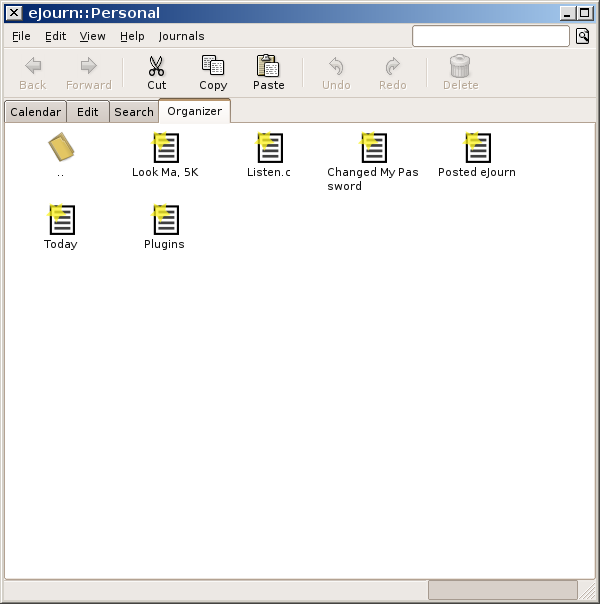Click the Copy toolbar icon
The image size is (600, 604).
click(213, 65)
